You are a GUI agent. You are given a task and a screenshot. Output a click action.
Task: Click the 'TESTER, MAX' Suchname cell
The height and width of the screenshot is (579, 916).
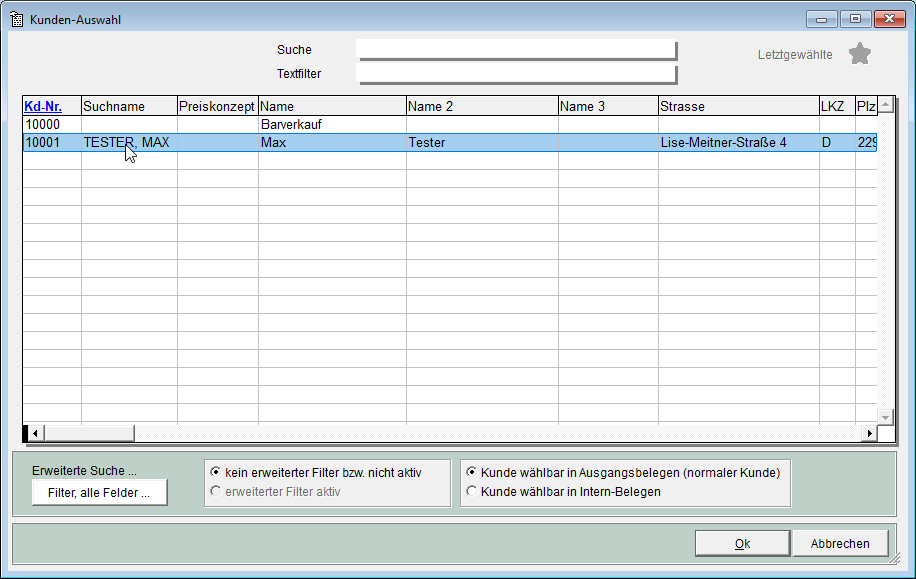[129, 143]
